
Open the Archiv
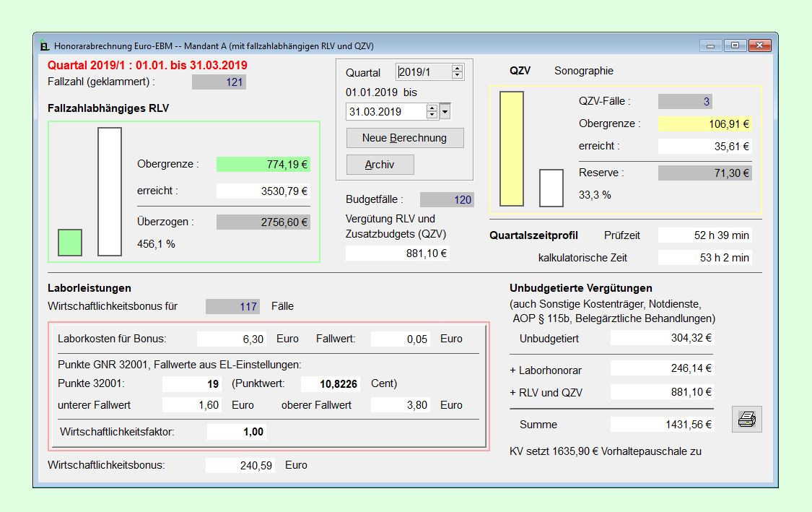(380, 165)
